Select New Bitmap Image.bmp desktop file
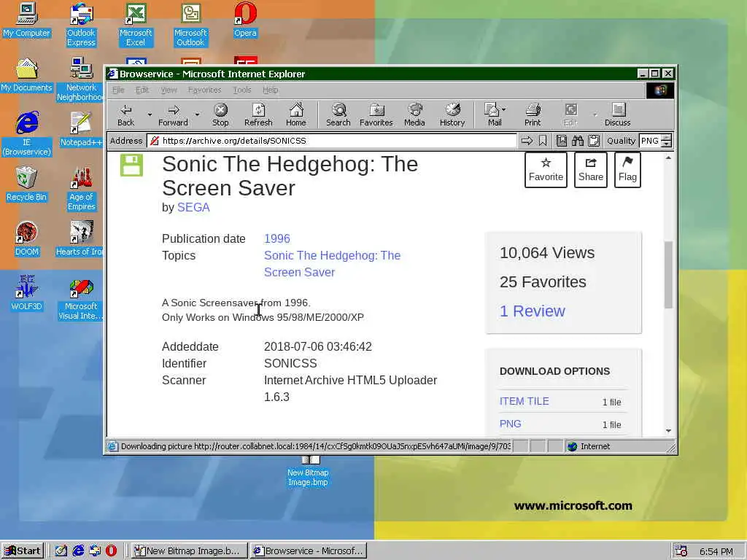 (309, 471)
